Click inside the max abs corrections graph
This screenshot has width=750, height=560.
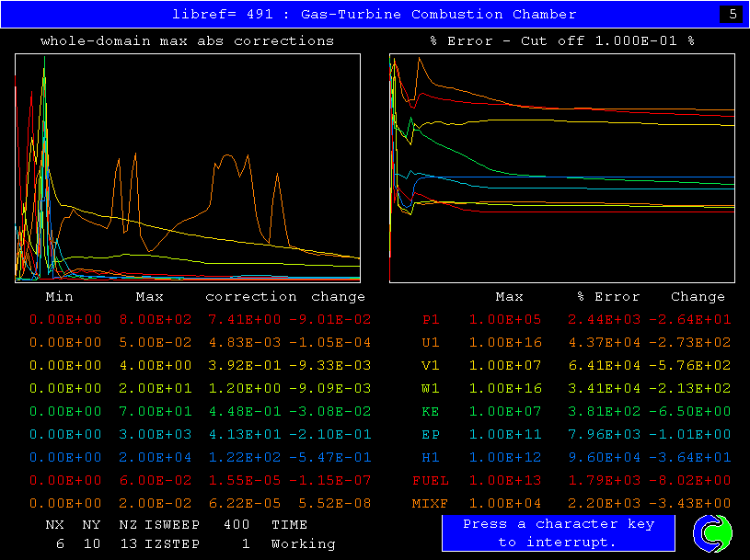188,168
